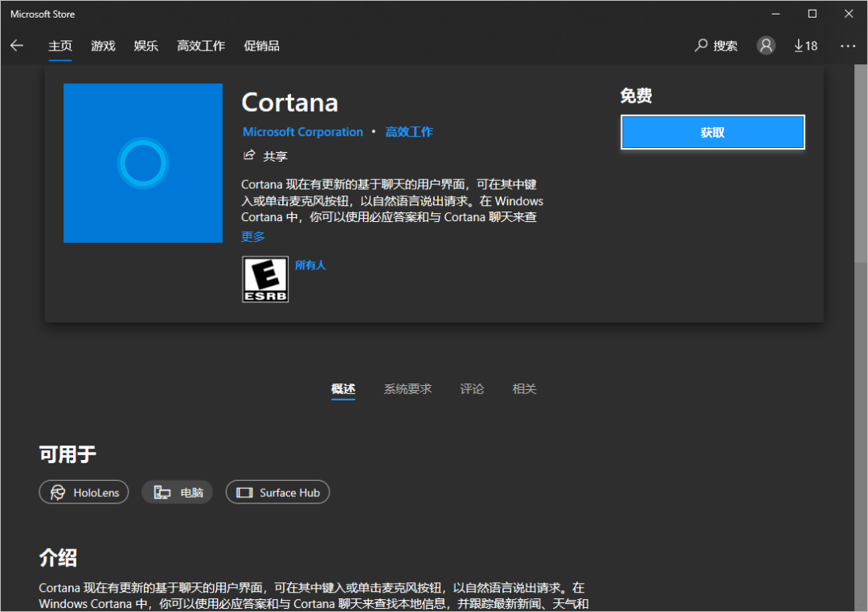The width and height of the screenshot is (868, 612).
Task: Open the 评论 section tab
Action: (472, 389)
